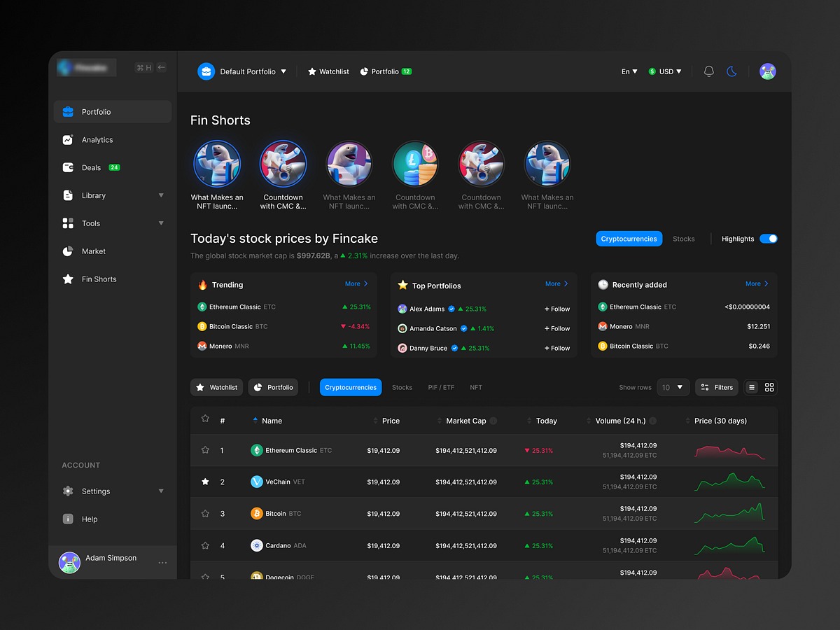Sort the table by Price column
Image resolution: width=840 pixels, height=630 pixels.
386,421
